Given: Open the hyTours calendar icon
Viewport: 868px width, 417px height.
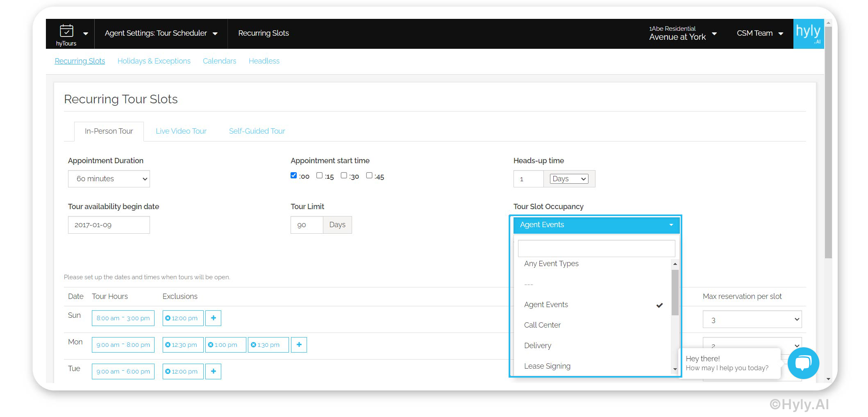Looking at the screenshot, I should 66,31.
